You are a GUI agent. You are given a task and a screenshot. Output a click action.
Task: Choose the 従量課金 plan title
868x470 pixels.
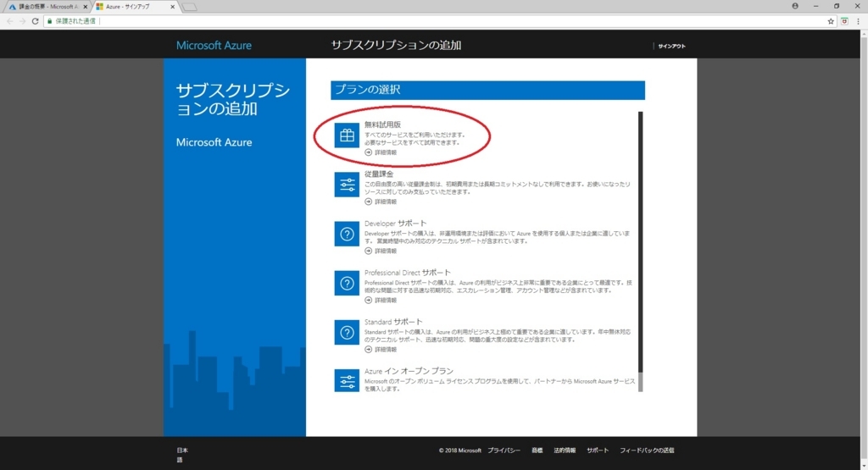(x=379, y=174)
